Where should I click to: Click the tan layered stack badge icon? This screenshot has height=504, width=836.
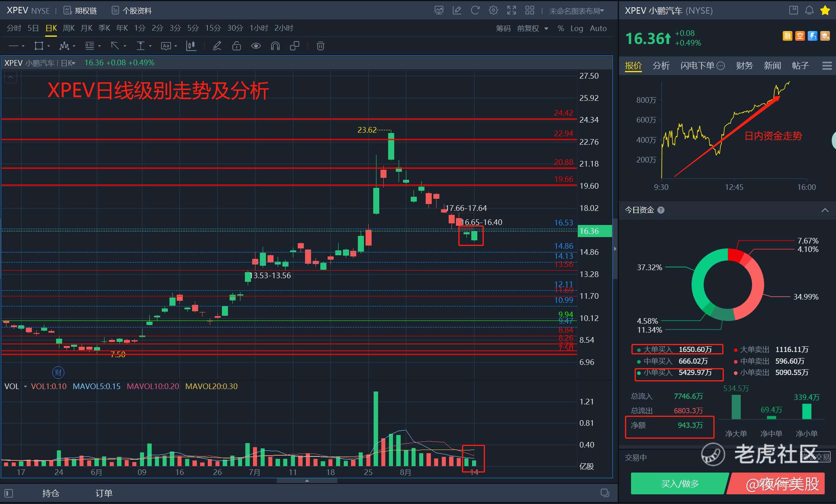(x=825, y=36)
